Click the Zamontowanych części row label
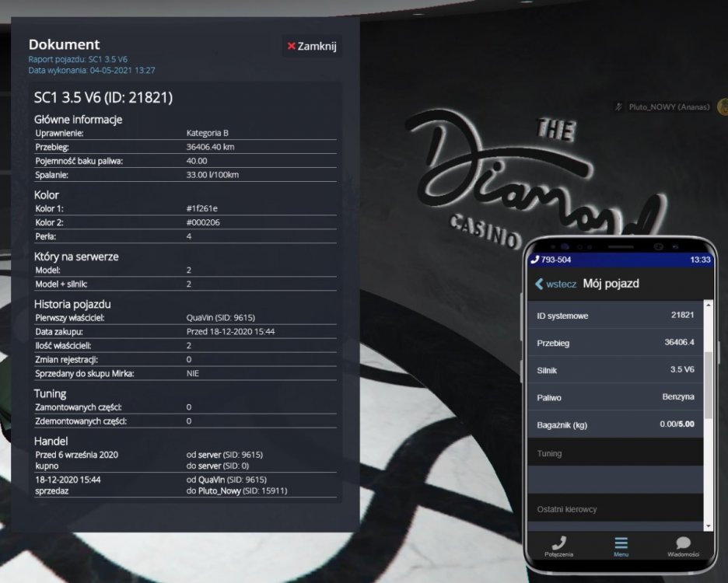 click(x=79, y=407)
